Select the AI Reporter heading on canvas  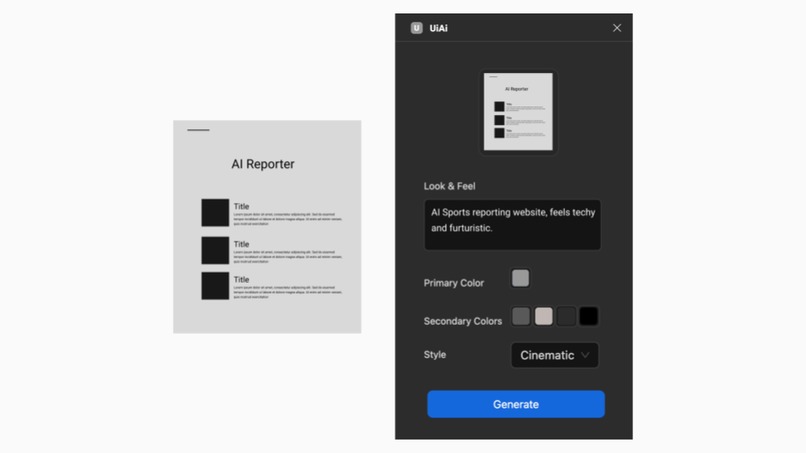click(263, 164)
